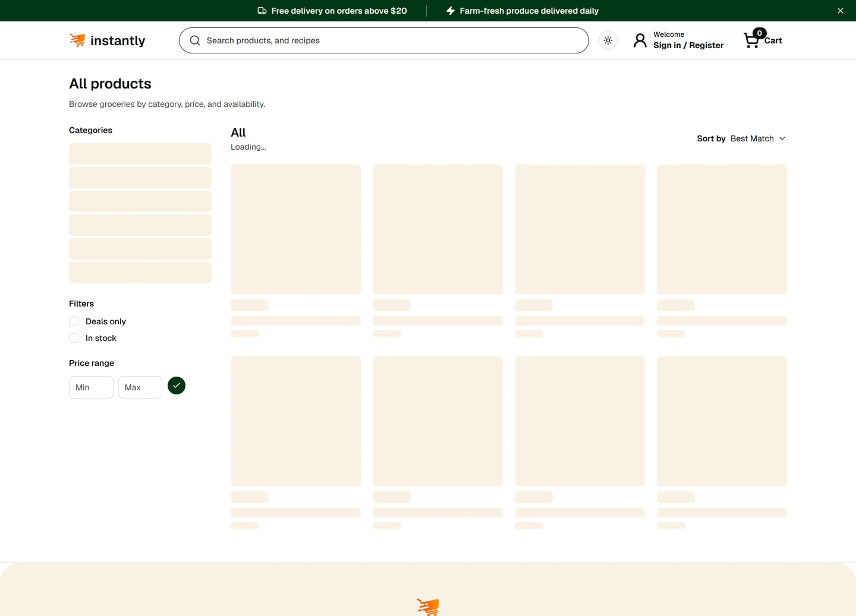
Task: Click the Max price input
Action: click(140, 387)
